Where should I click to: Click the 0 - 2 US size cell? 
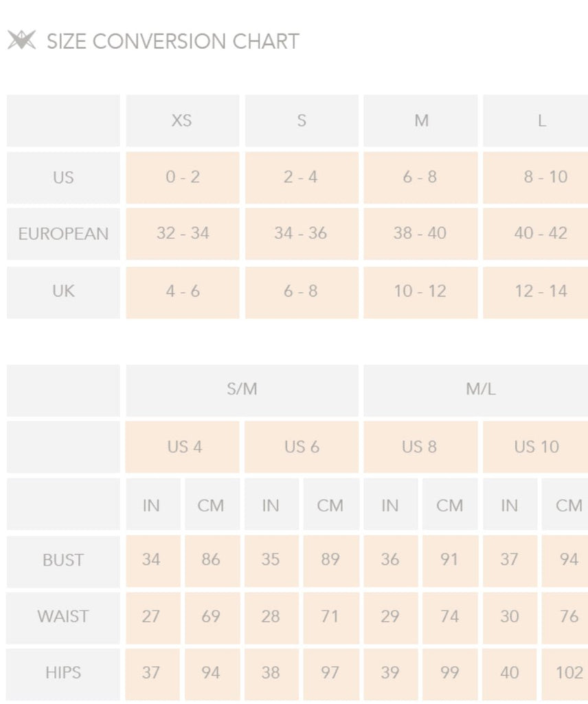point(183,177)
